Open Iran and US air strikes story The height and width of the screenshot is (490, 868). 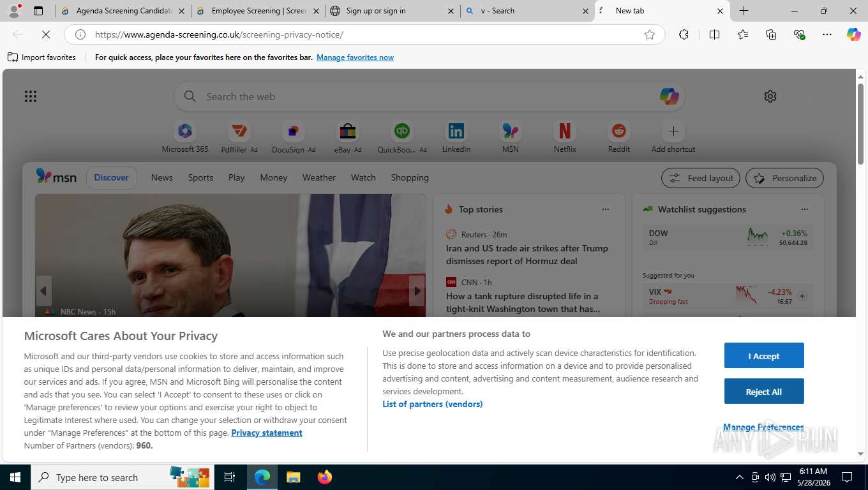(527, 255)
